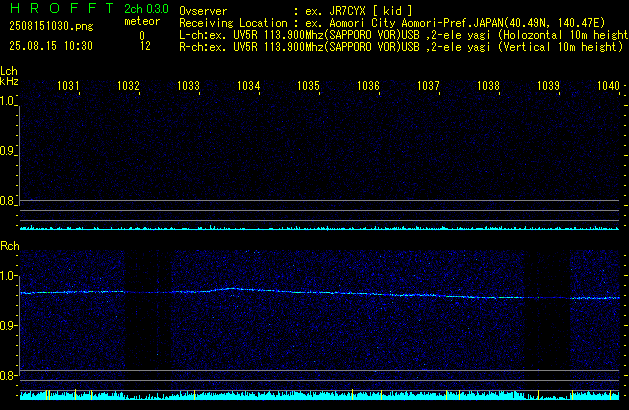The height and width of the screenshot is (410, 629).
Task: Select the 1039 time marker
Action: click(x=548, y=86)
